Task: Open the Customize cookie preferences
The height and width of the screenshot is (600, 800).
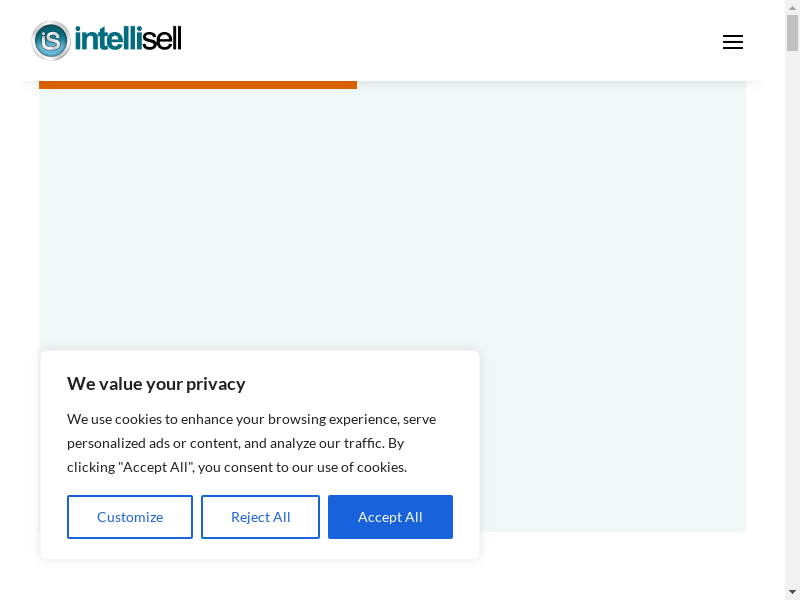Action: pos(130,517)
